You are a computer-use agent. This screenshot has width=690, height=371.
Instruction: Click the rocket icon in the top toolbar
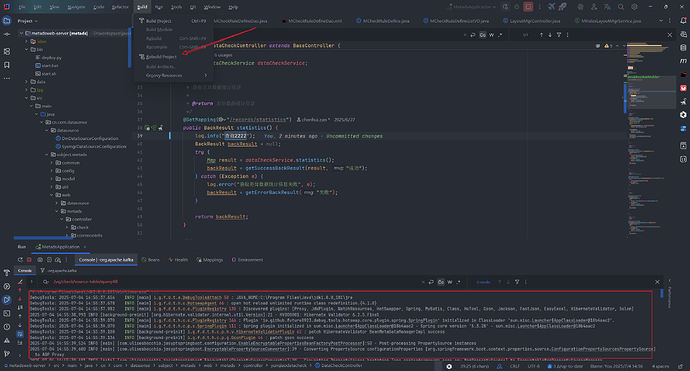pyautogui.click(x=563, y=7)
